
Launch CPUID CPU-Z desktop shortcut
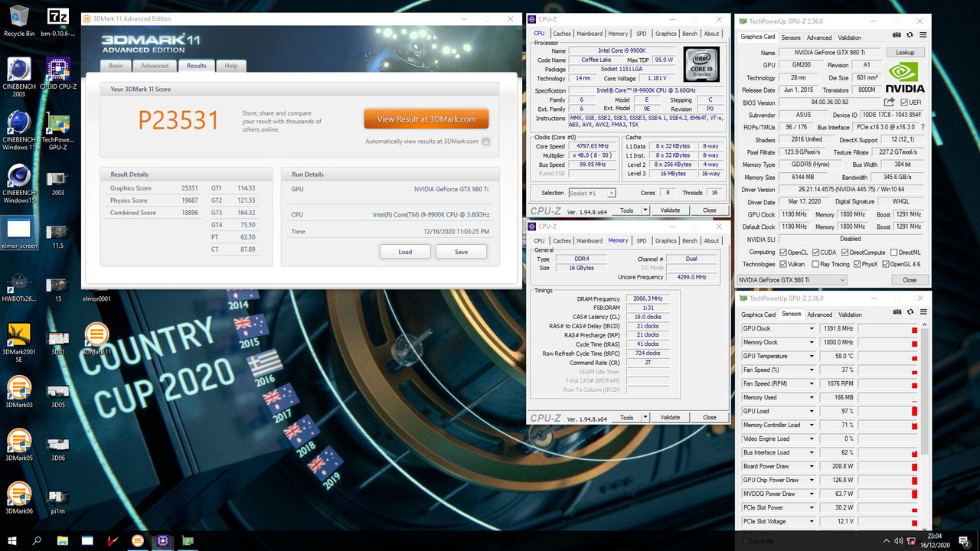[x=57, y=73]
